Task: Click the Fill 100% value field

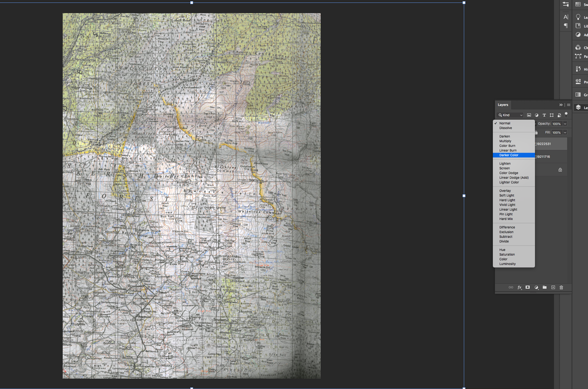Action: tap(556, 133)
